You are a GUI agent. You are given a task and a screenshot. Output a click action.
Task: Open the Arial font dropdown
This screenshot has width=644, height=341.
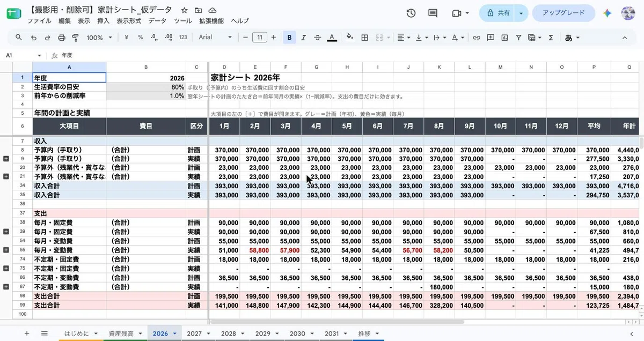215,38
